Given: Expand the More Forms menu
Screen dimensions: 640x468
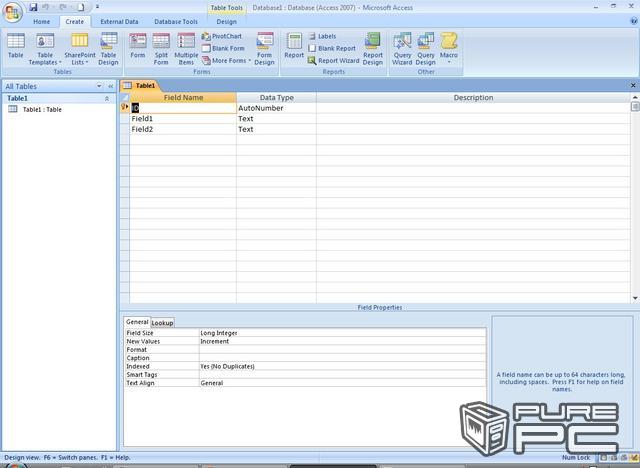Looking at the screenshot, I should [228, 60].
